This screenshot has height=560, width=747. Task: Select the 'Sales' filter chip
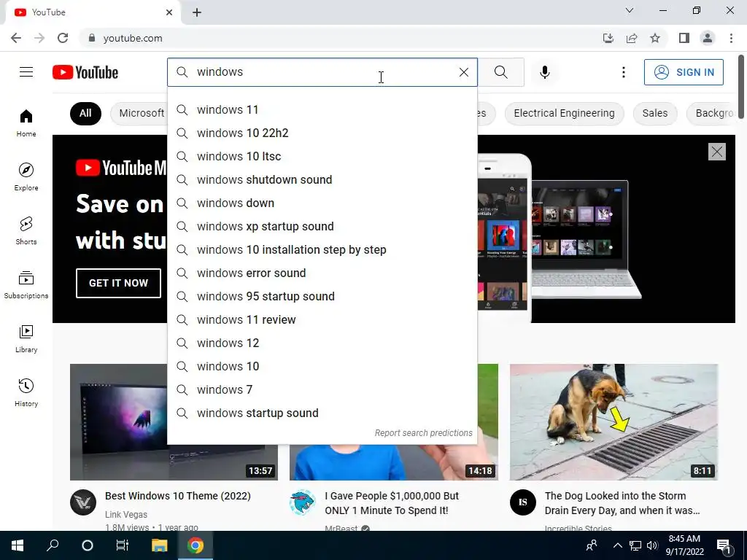tap(654, 113)
